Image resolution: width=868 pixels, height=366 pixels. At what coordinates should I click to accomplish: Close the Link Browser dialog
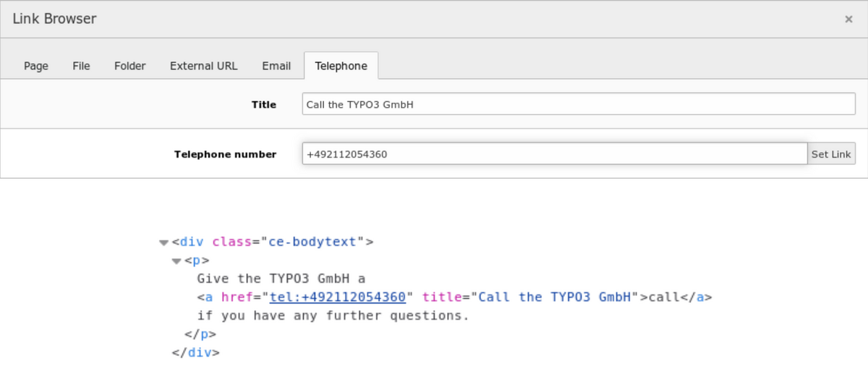click(848, 20)
